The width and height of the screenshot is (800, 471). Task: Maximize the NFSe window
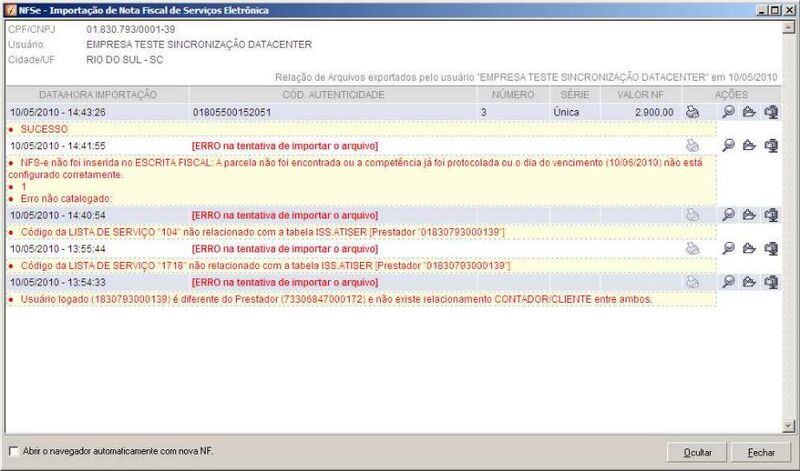tap(774, 10)
